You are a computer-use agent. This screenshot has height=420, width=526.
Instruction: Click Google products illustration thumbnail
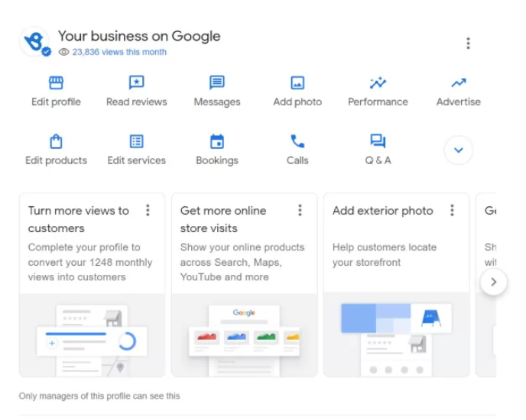coord(245,335)
